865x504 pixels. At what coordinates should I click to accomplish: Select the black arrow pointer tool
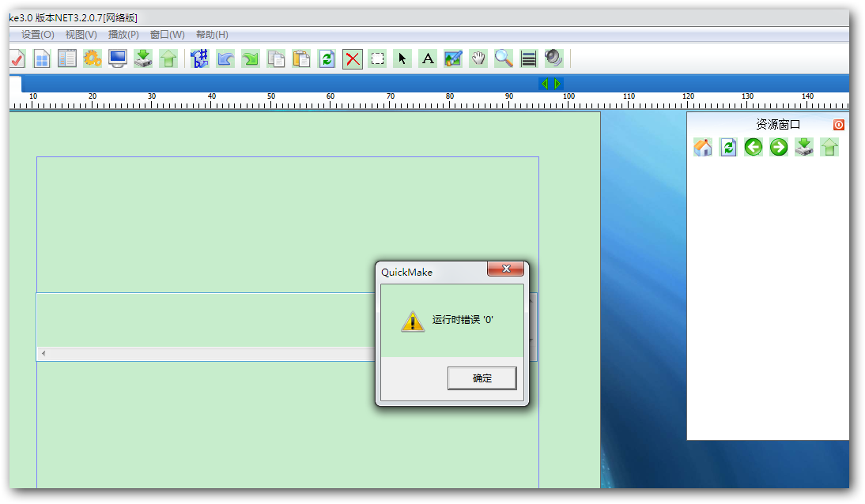[x=402, y=58]
